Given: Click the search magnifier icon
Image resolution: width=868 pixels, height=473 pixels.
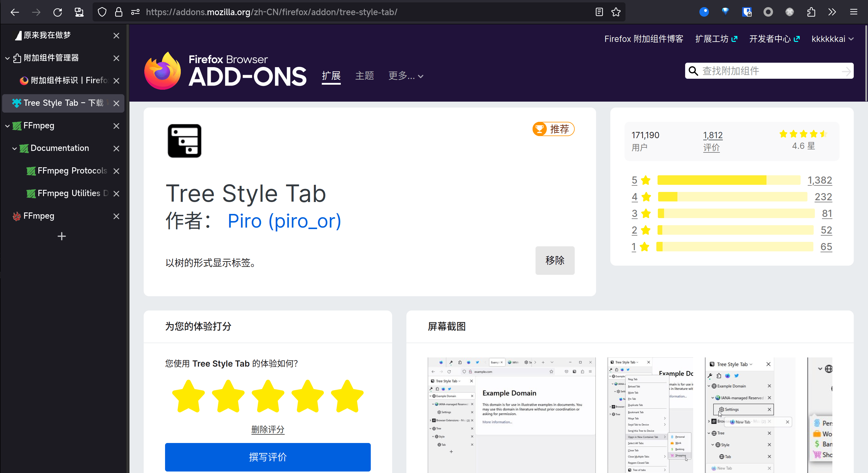Looking at the screenshot, I should (693, 71).
